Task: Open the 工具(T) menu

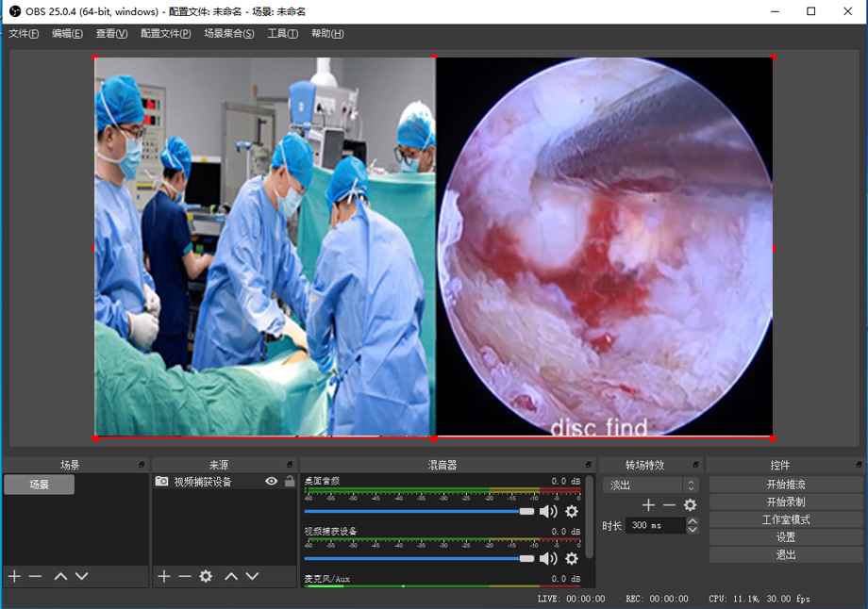Action: pyautogui.click(x=282, y=34)
